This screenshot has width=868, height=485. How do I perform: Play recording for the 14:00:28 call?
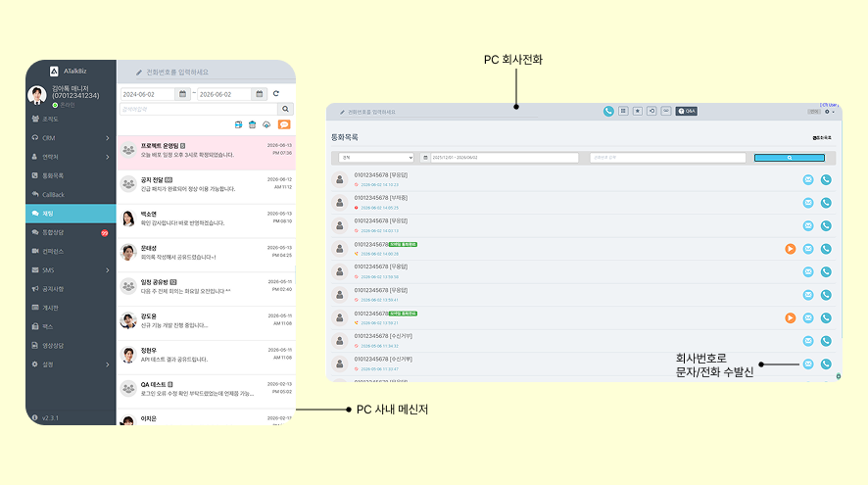click(x=791, y=249)
